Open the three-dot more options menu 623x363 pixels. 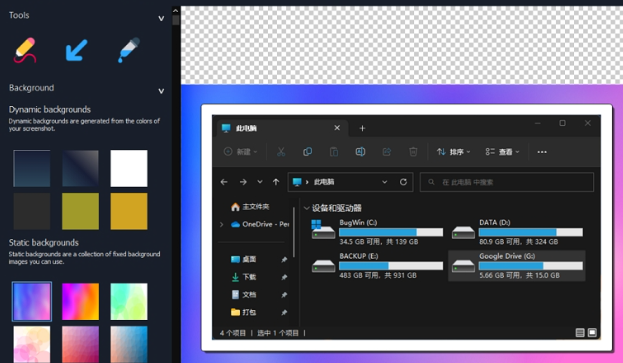(542, 152)
